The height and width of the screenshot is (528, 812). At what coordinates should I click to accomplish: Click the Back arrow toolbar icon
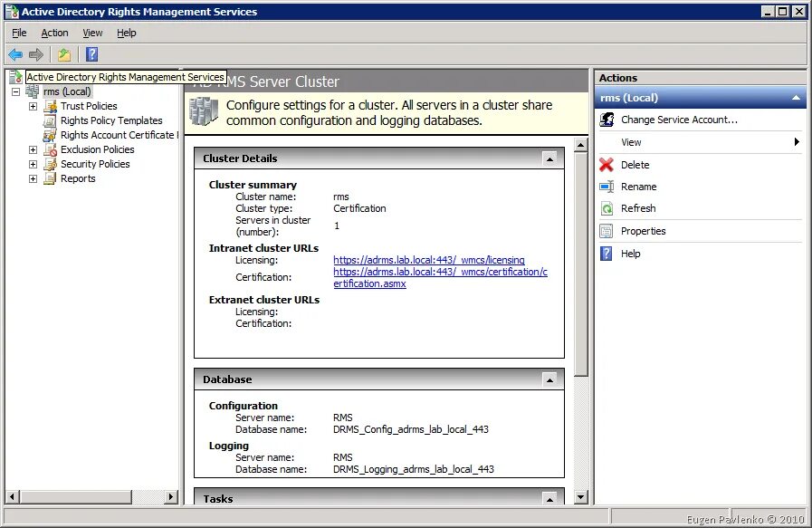[x=15, y=54]
